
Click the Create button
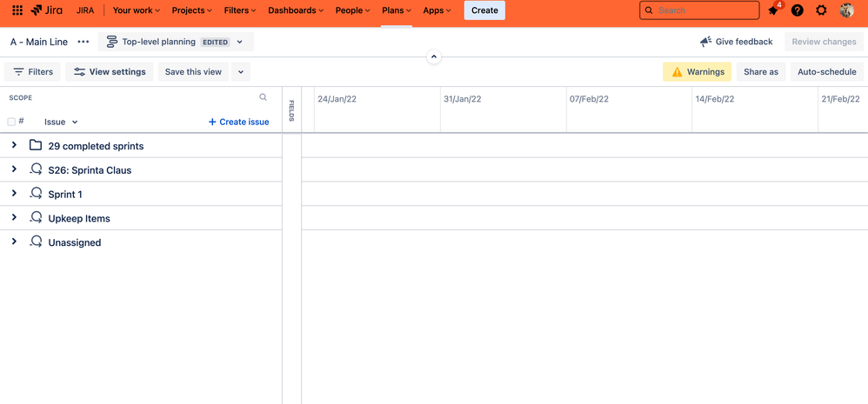[x=484, y=10]
